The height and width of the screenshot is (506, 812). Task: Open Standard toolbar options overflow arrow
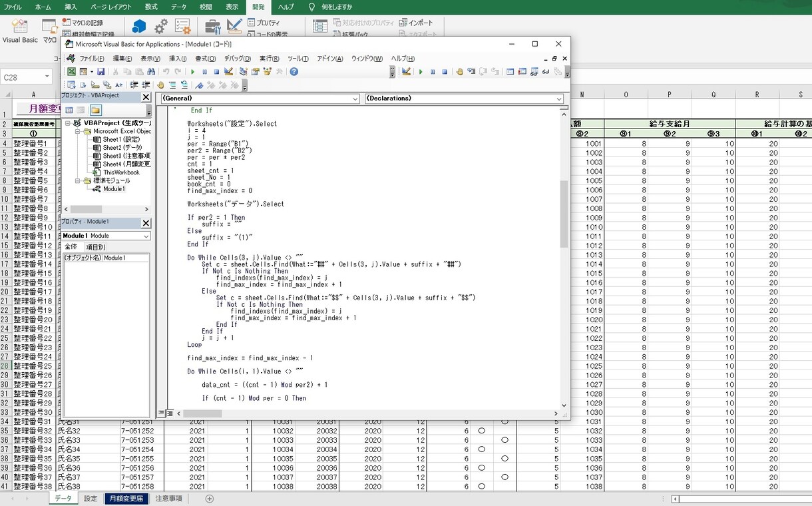click(x=393, y=72)
